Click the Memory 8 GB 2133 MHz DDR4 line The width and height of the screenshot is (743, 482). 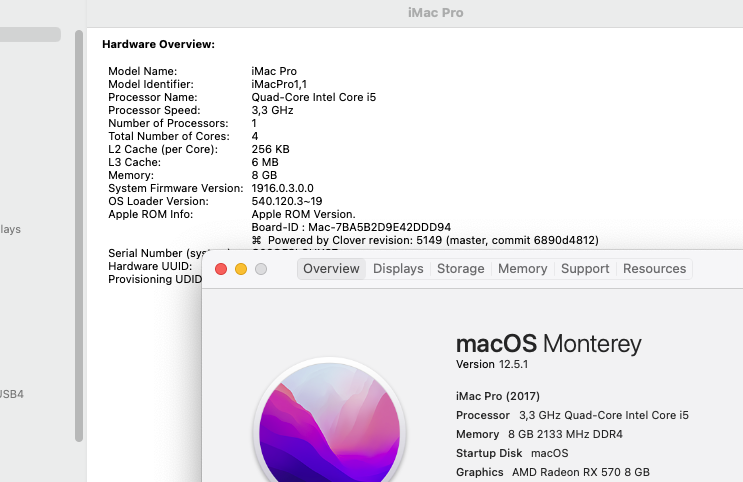[x=539, y=434]
